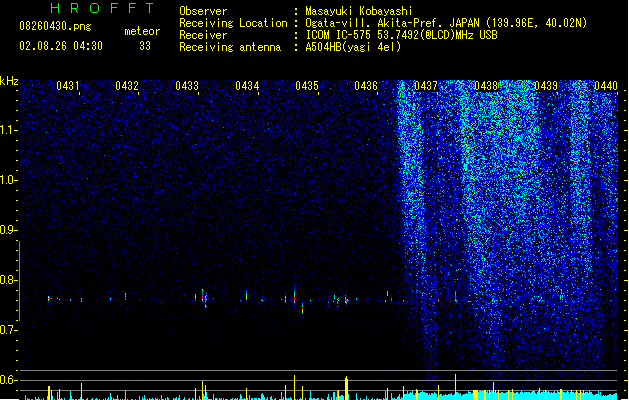629x400 pixels.
Task: Click the 0.6 kHz frequency label
Action: [x=7, y=380]
